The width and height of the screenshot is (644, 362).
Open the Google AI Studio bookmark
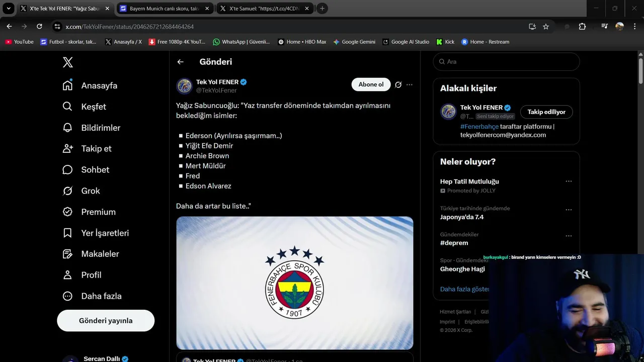point(406,42)
